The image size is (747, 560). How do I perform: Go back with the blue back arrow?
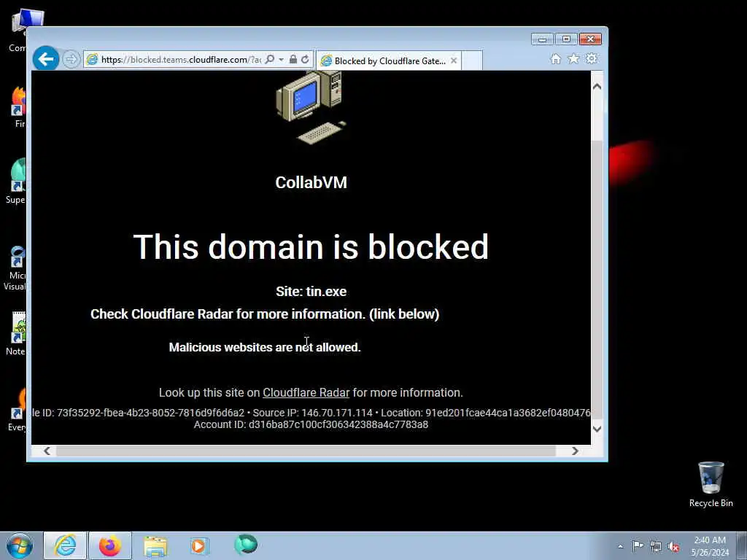[x=46, y=59]
